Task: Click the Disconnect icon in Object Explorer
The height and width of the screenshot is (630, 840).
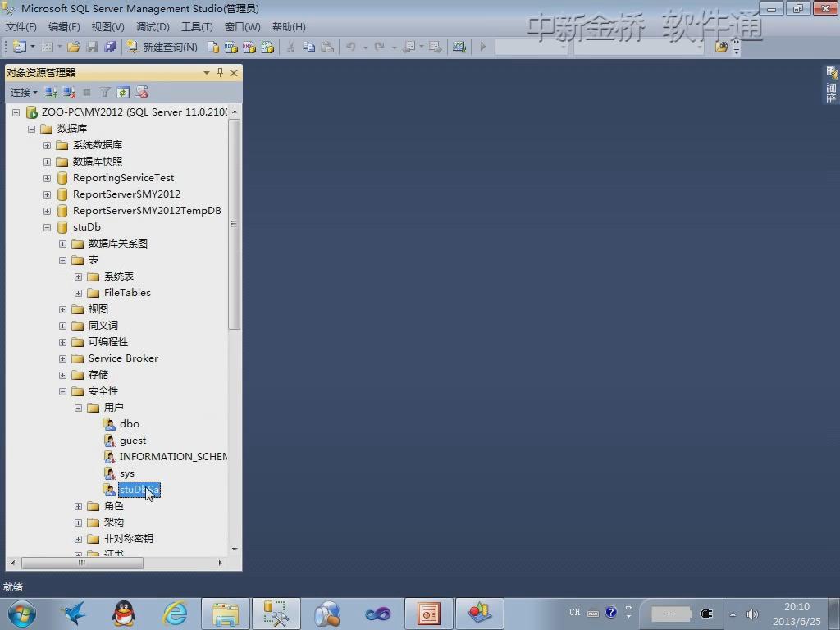Action: [x=69, y=92]
